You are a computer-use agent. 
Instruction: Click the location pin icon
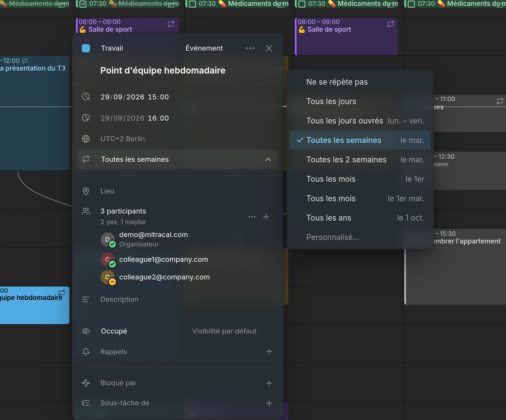point(86,191)
